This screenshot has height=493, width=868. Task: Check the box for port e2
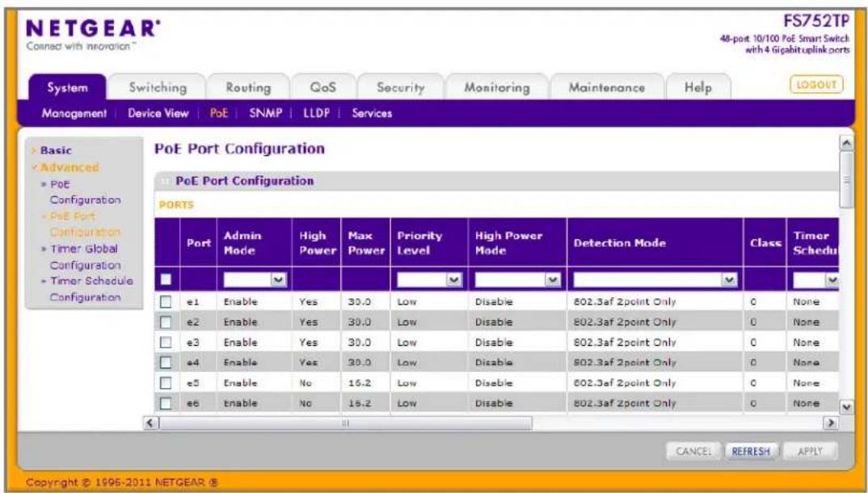[x=166, y=322]
